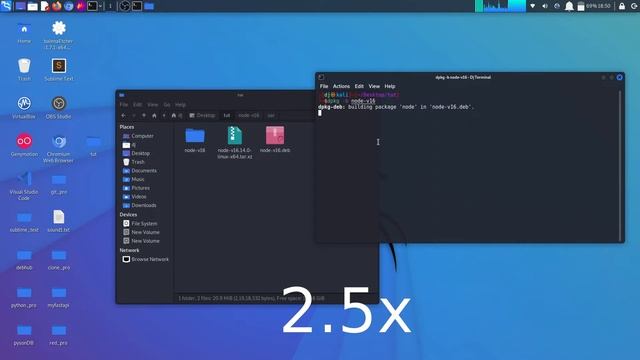640x360 pixels.
Task: Open the network status tray icon
Action: 533,6
